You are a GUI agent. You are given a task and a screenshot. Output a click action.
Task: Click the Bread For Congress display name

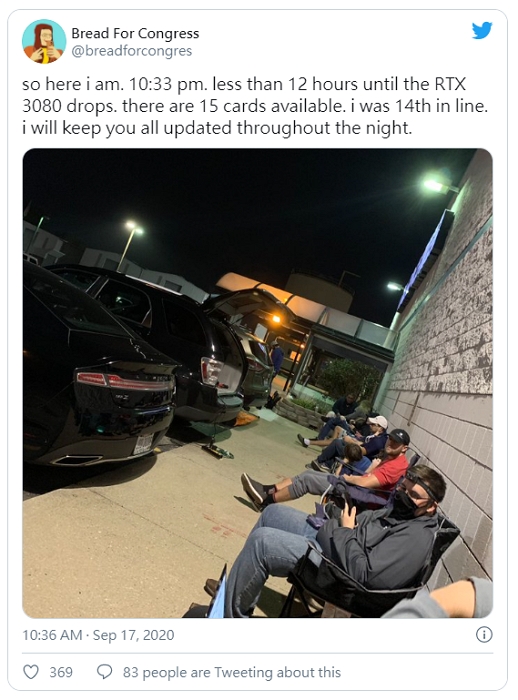coord(135,33)
